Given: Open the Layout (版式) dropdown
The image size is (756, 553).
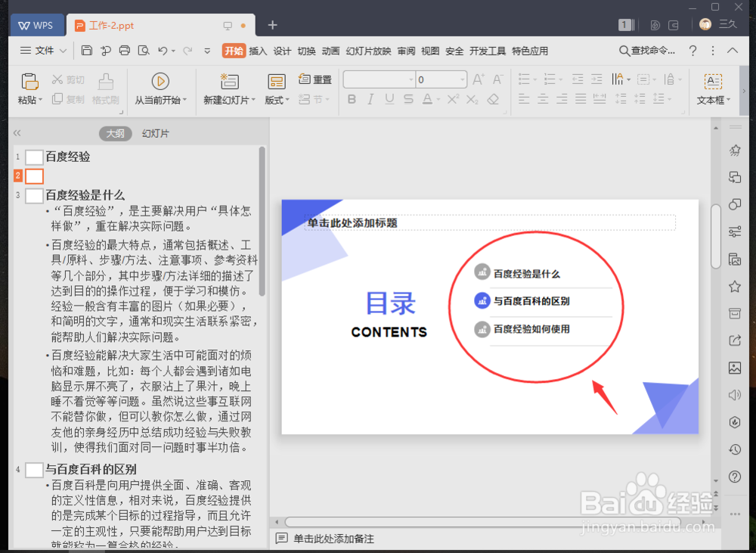Looking at the screenshot, I should (x=277, y=100).
